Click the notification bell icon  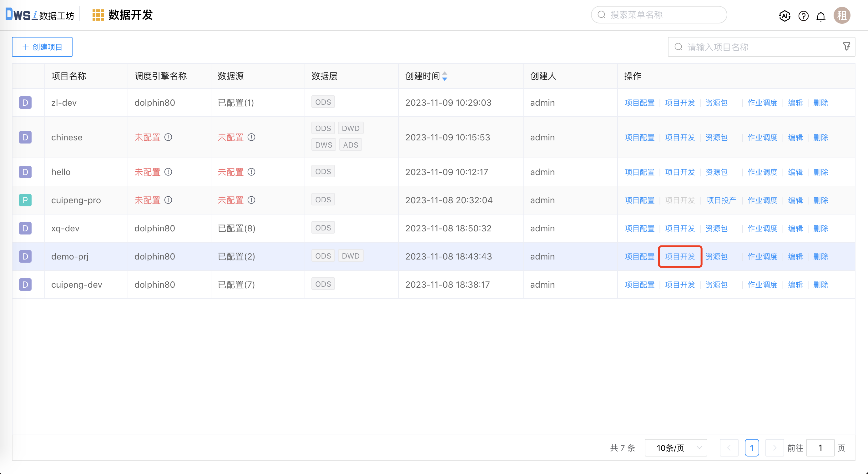pos(821,16)
